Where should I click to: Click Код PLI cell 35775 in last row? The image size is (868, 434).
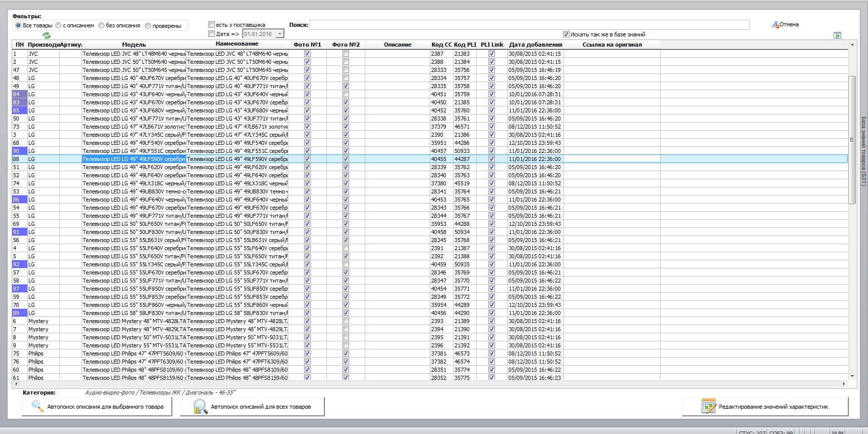[x=465, y=378]
